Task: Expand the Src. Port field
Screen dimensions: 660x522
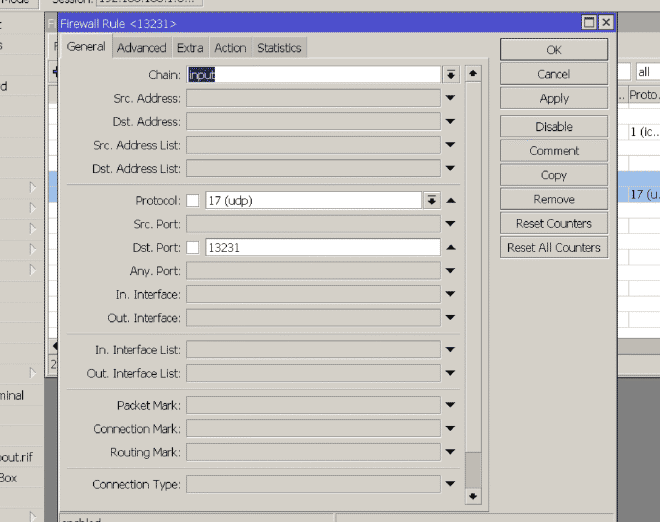Action: [450, 224]
